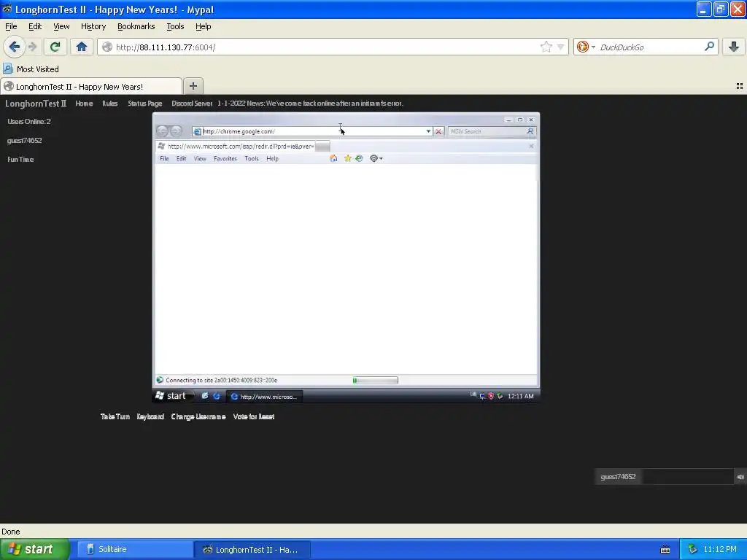This screenshot has width=747, height=560.
Task: Switch to Solitaire in host taskbar
Action: point(133,549)
